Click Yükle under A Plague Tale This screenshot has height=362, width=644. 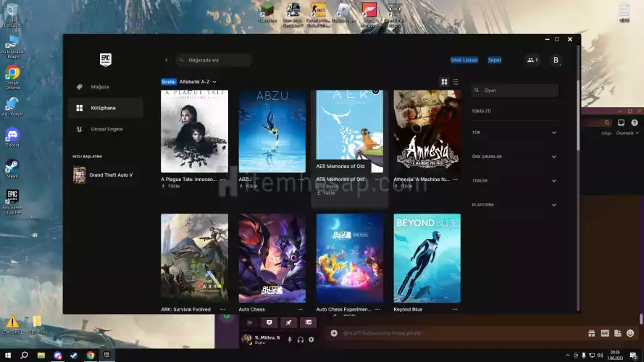(173, 186)
